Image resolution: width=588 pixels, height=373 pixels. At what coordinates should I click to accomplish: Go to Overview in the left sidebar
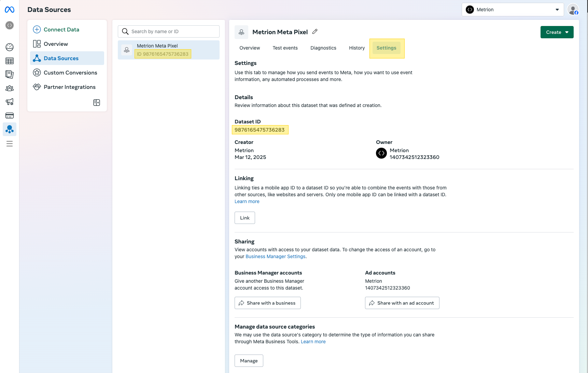click(67, 44)
